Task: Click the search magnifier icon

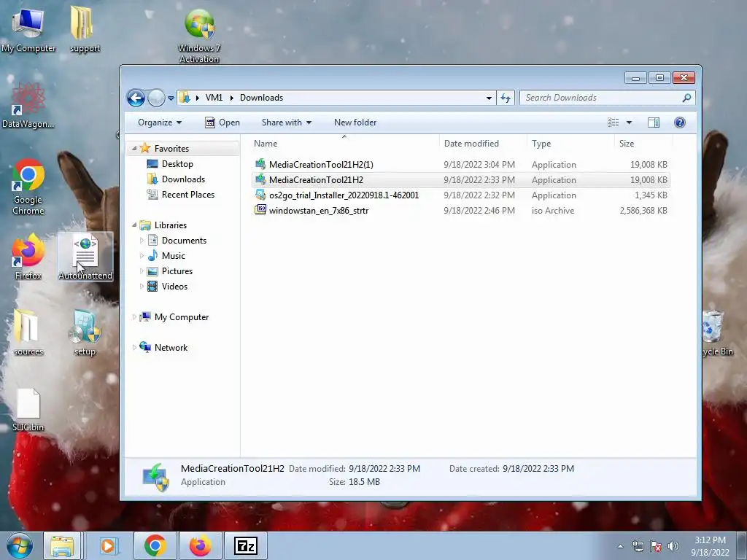Action: pos(686,98)
